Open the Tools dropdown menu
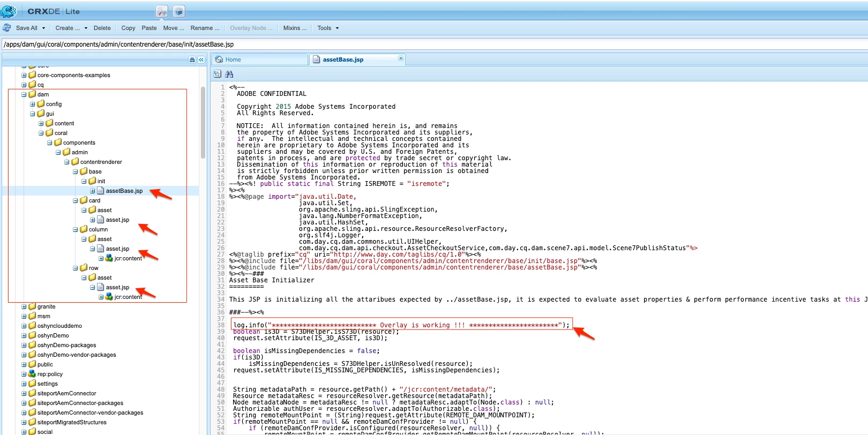Image resolution: width=868 pixels, height=435 pixels. pos(327,28)
